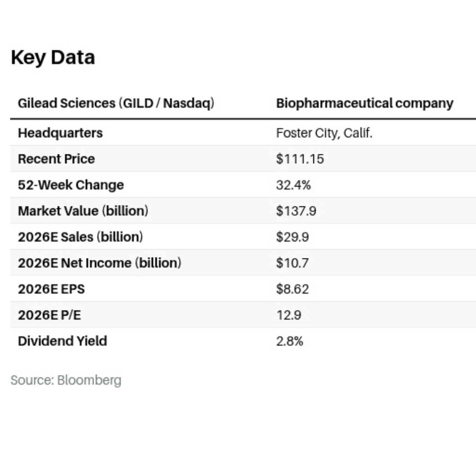Image resolution: width=476 pixels, height=476 pixels.
Task: Select the Recent Price label
Action: [56, 159]
